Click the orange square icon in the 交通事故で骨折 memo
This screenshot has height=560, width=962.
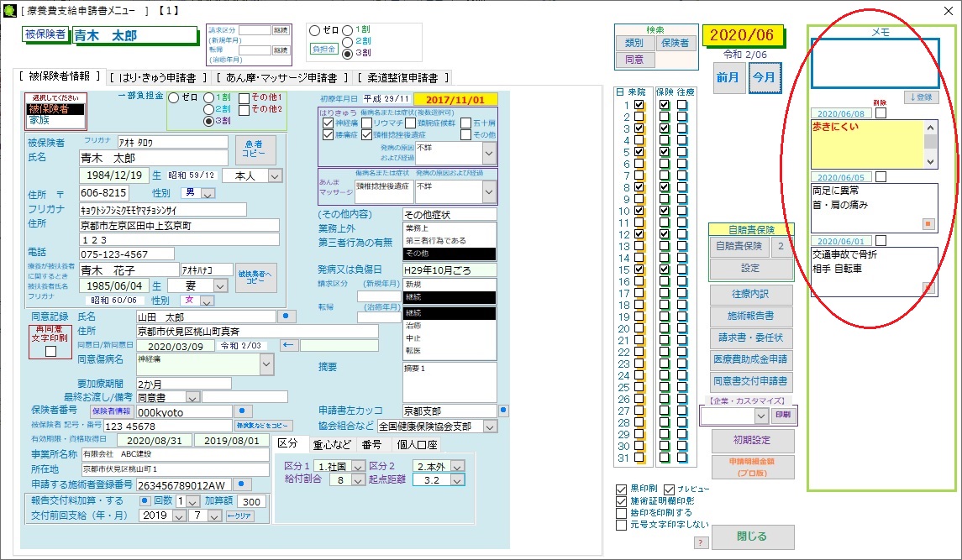[x=928, y=288]
